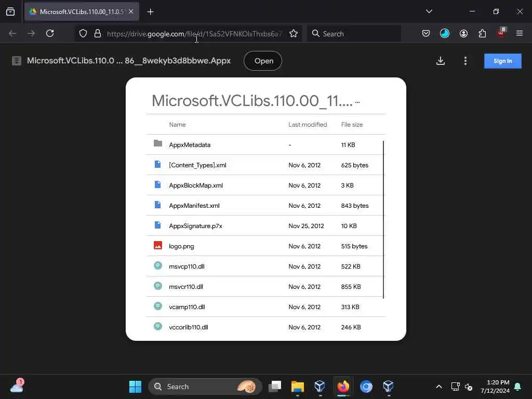Open the AppxMetadata folder row
Screen dimensions: 532x399
(266, 144)
